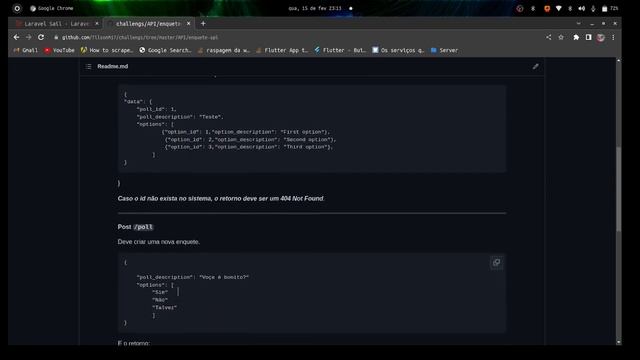Open the Wi-Fi network indicator
Image resolution: width=640 pixels, height=360 pixels.
click(559, 8)
